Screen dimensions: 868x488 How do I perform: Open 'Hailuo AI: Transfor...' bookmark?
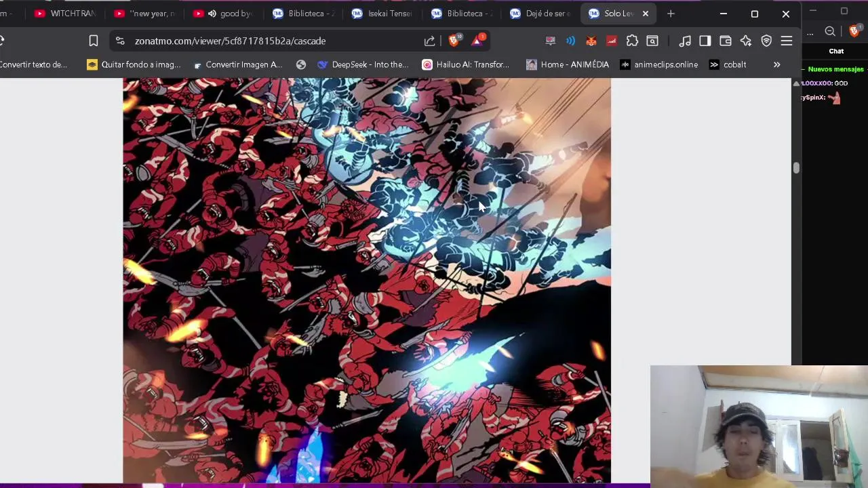pos(466,64)
